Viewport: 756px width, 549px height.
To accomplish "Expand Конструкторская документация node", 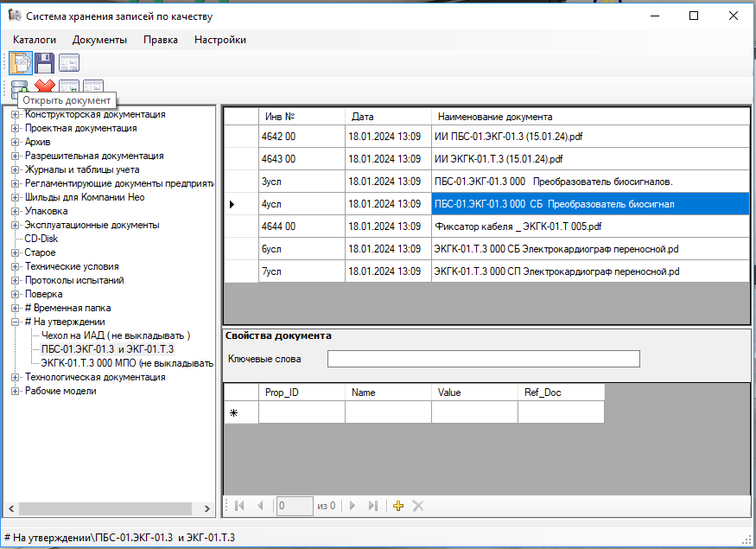I will pos(16,115).
